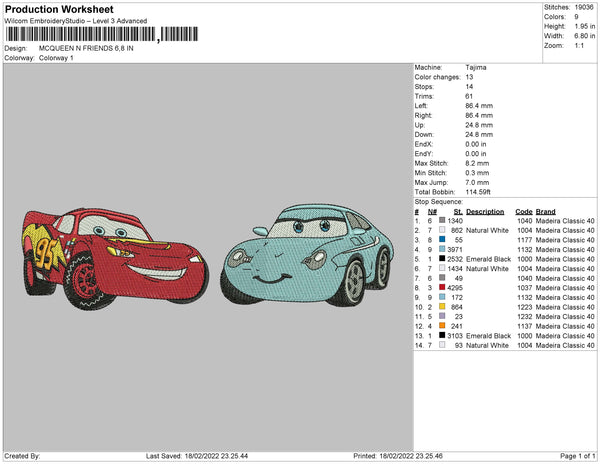Click the 'Brand' column header
Screen dimensions: 600x464
545,212
